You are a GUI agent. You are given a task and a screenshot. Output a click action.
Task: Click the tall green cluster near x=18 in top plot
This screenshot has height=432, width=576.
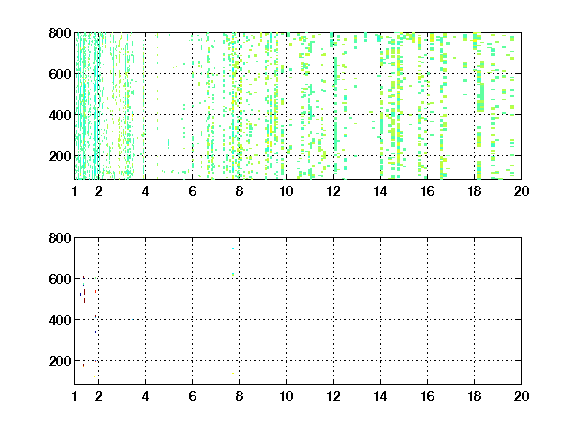coord(480,97)
